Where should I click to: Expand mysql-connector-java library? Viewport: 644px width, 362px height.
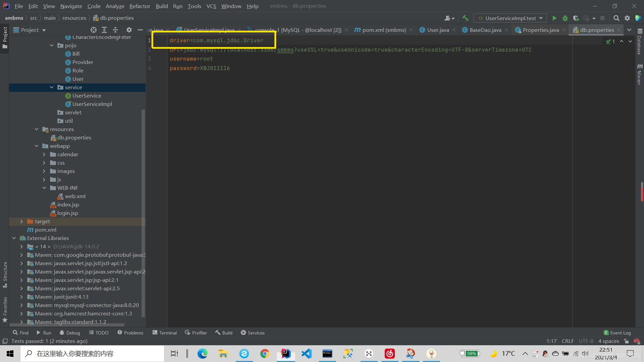21,305
